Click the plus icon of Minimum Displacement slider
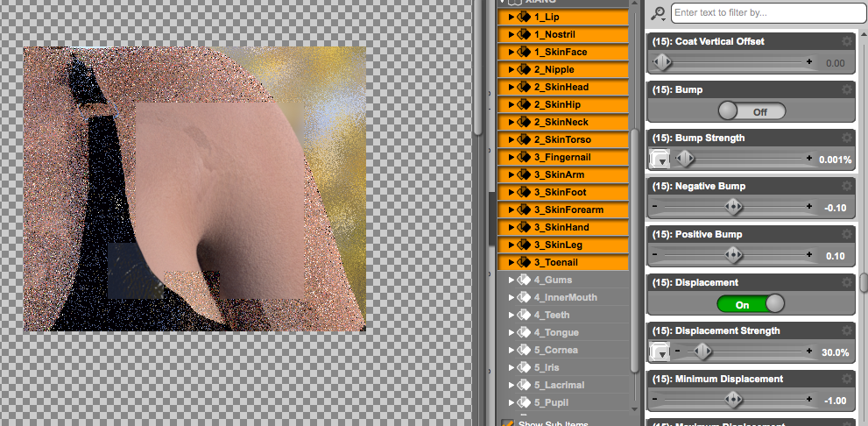This screenshot has width=868, height=426. pos(809,399)
